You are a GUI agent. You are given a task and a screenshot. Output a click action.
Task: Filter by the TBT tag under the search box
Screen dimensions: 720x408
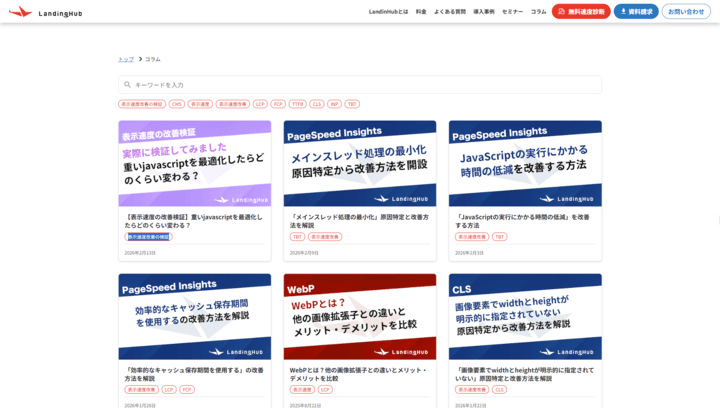coord(352,104)
